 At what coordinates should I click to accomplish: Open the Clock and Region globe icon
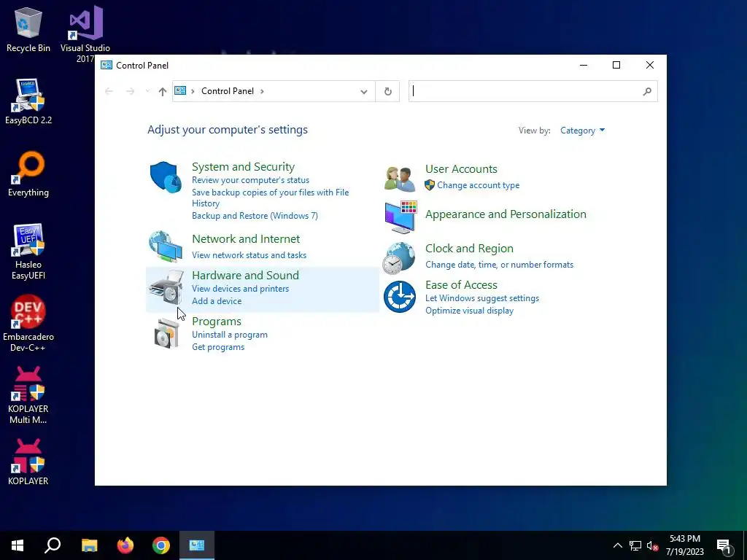point(399,258)
